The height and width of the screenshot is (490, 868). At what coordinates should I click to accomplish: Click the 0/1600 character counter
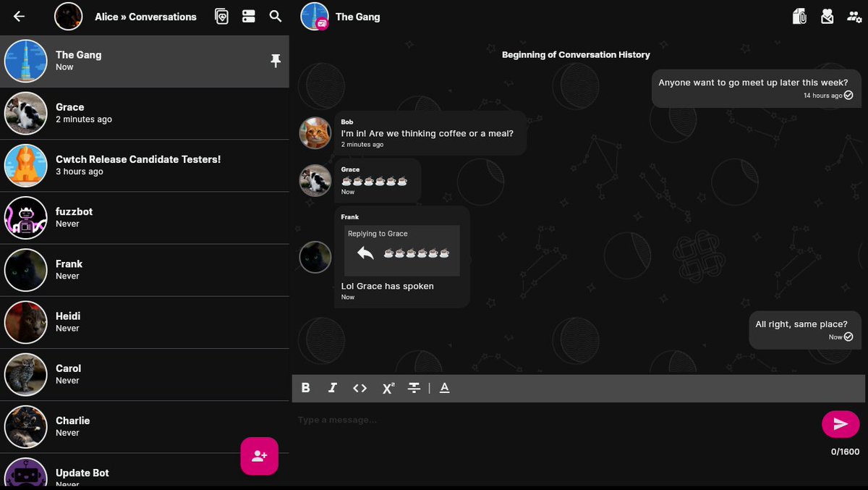(845, 452)
